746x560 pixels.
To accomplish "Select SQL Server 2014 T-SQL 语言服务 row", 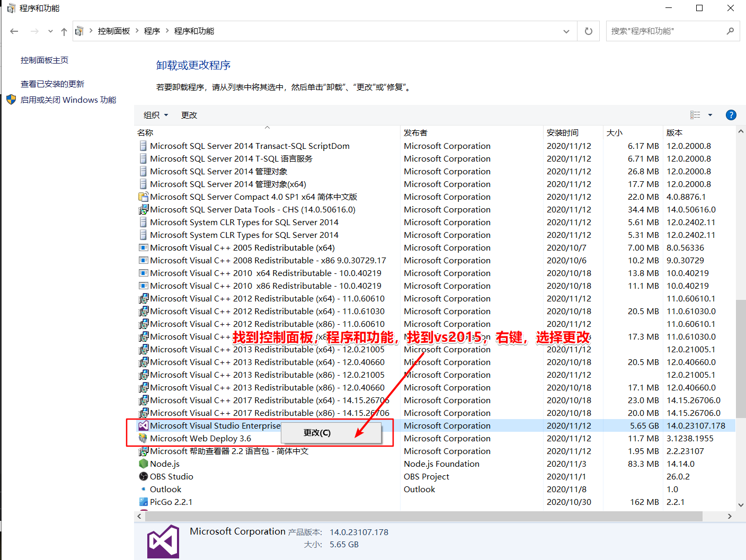I will coord(436,159).
